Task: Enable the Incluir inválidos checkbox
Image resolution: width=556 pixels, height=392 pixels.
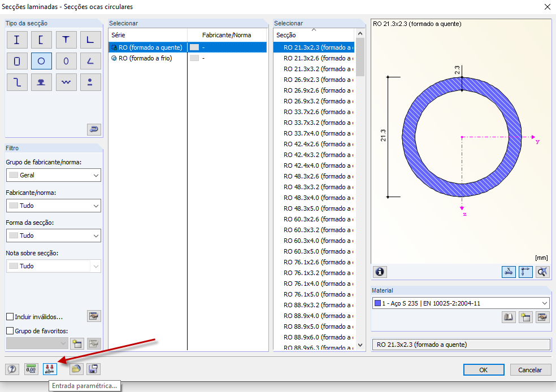Action: (x=10, y=317)
